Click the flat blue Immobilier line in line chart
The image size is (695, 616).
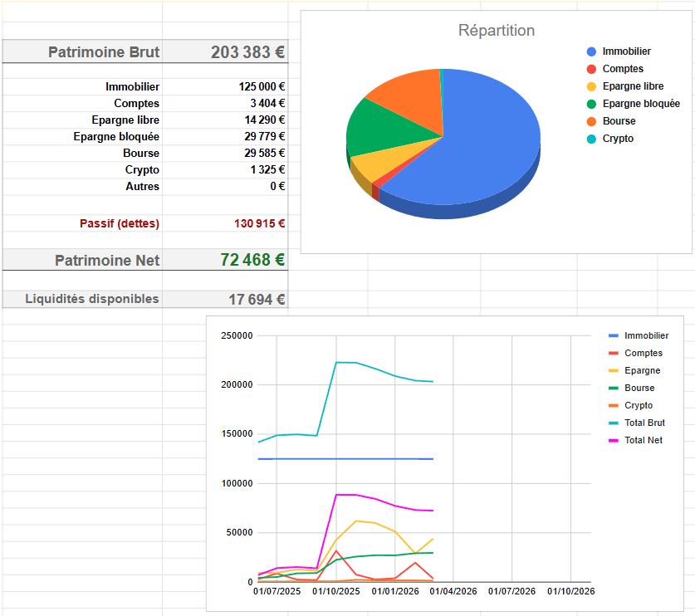374,458
